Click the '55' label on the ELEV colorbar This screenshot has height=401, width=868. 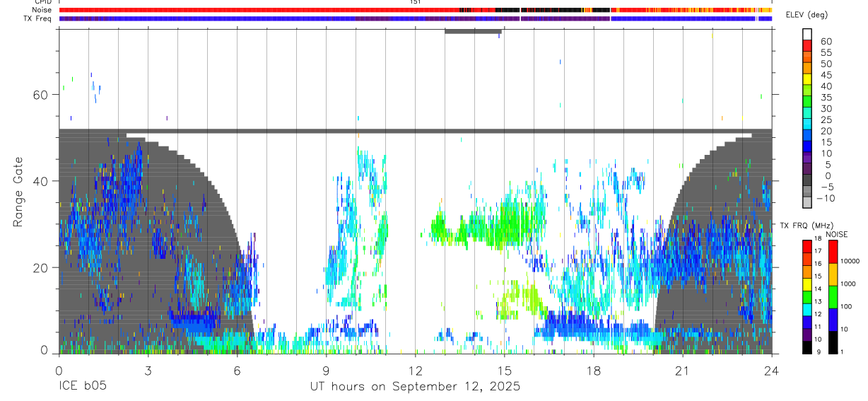826,52
